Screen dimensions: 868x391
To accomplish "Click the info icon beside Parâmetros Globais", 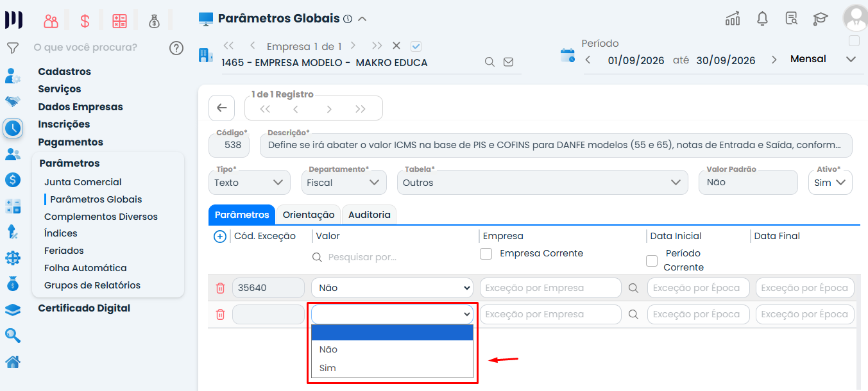I will click(x=348, y=19).
